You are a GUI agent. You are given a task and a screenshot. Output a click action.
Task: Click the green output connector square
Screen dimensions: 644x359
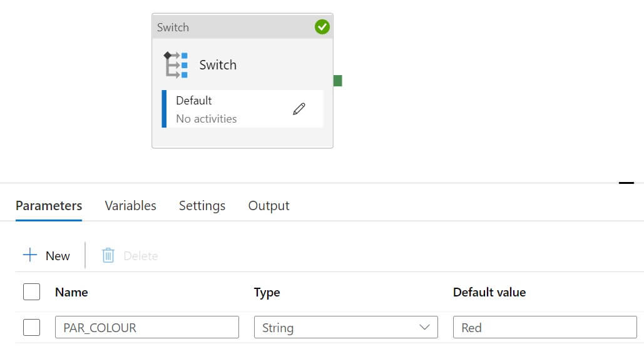tap(338, 81)
